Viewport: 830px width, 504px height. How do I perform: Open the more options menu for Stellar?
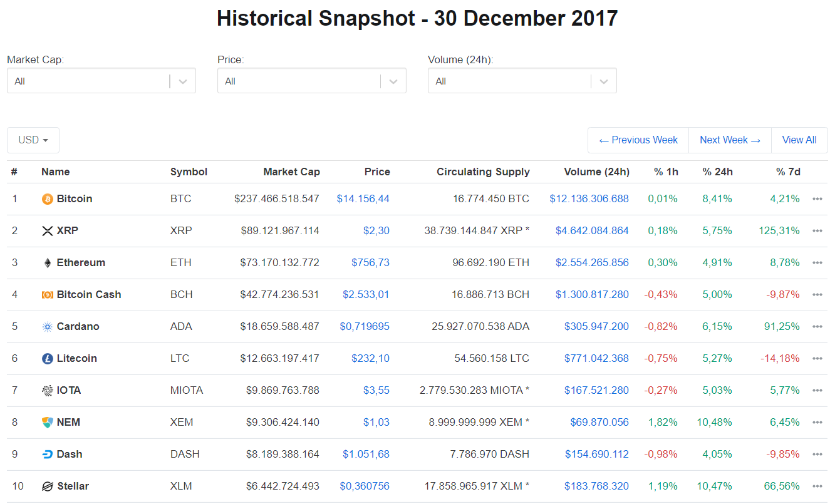pyautogui.click(x=817, y=486)
